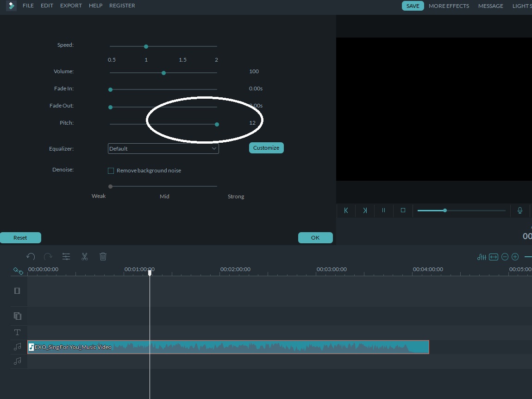Click the zoom-to-fit timeline icon
Screen dimensions: 532x399
[x=494, y=257]
